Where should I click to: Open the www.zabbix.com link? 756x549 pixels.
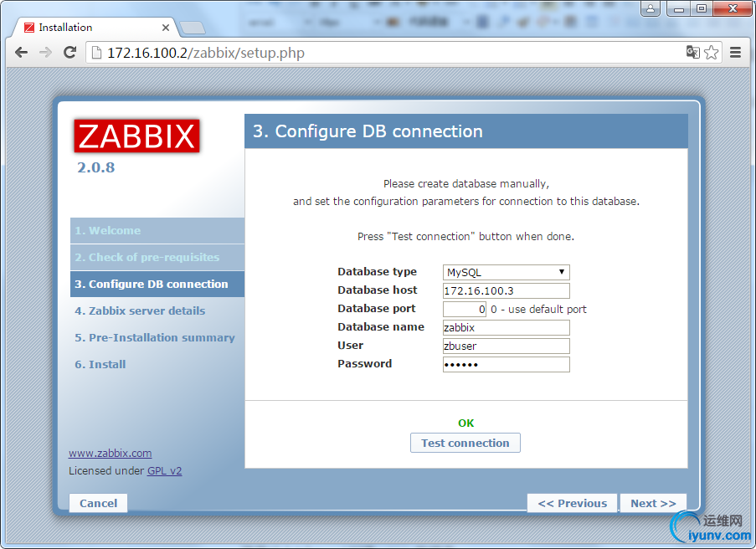click(x=110, y=453)
